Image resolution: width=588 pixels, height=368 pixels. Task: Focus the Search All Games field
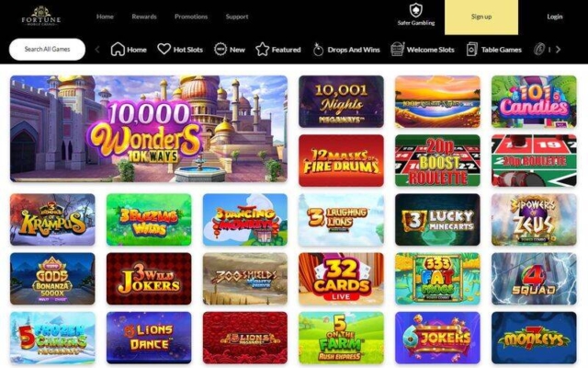[x=47, y=49]
